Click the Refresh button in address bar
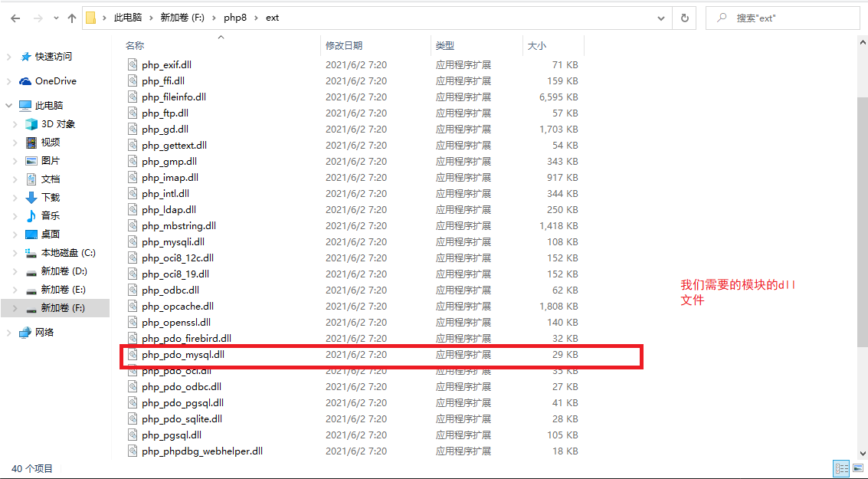Viewport: 868px width, 479px height. point(684,18)
